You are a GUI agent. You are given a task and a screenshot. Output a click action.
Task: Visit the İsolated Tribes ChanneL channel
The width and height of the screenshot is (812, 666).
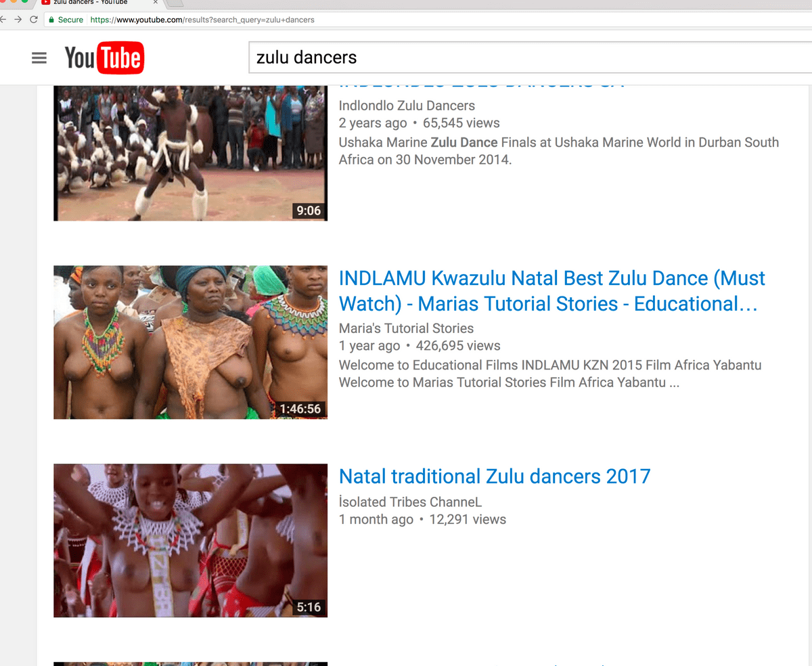410,502
